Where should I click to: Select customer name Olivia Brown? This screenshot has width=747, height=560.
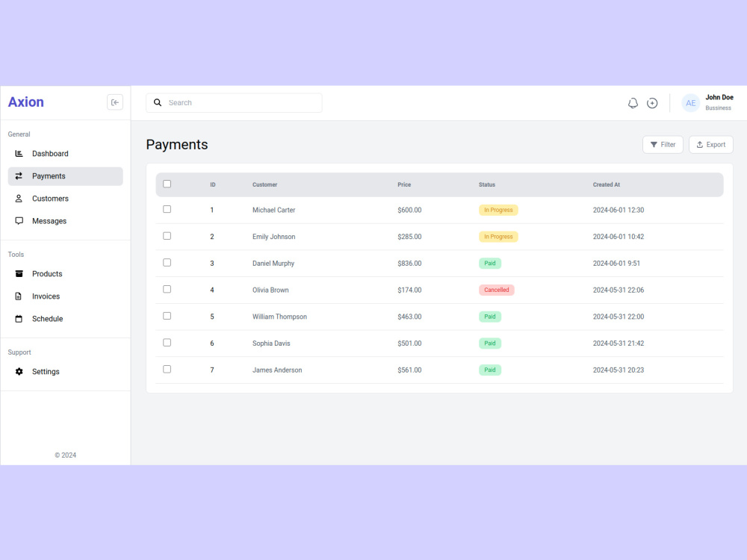(x=270, y=290)
